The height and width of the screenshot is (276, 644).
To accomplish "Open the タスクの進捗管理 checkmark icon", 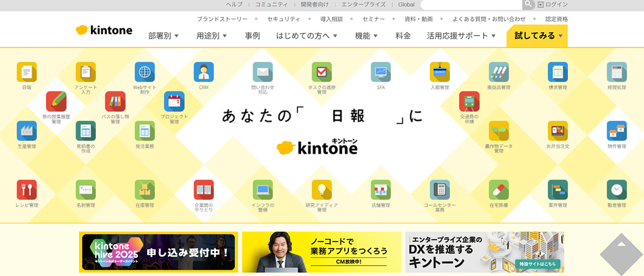I will 322,72.
